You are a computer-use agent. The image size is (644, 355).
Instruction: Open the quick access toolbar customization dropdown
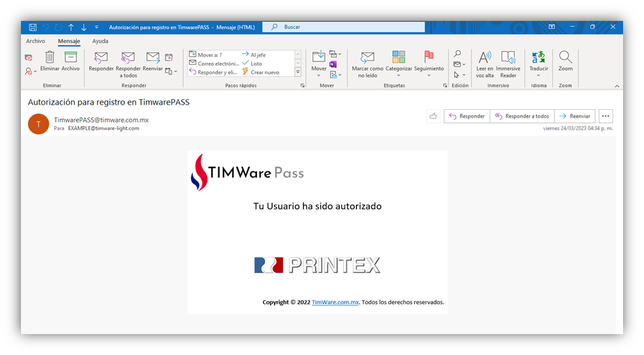tap(97, 27)
